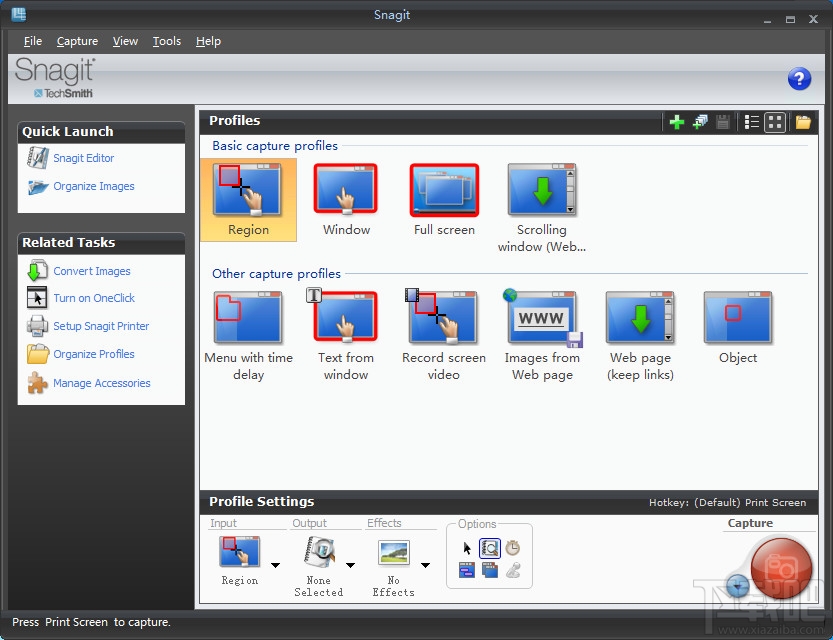
Task: Select the Full screen capture profile
Action: point(444,200)
